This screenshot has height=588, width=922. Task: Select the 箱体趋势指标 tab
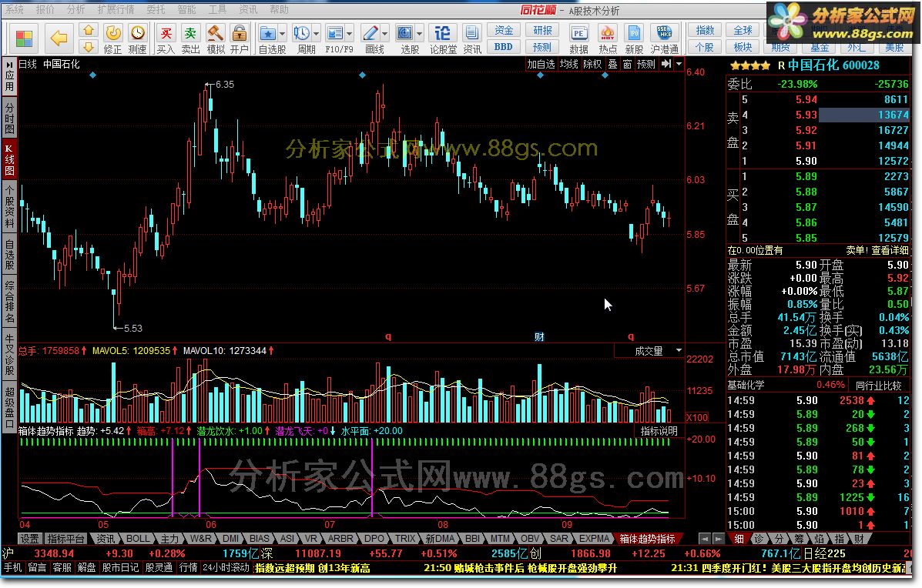[x=647, y=539]
